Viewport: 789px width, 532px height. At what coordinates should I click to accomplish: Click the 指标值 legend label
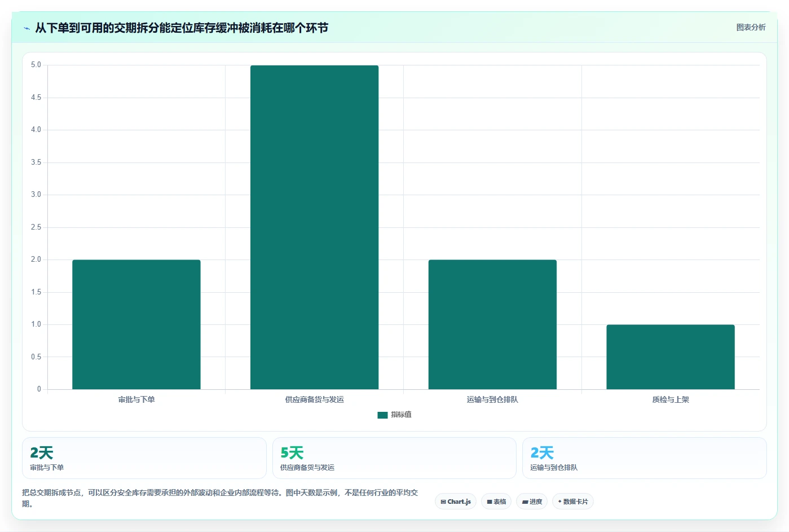401,415
